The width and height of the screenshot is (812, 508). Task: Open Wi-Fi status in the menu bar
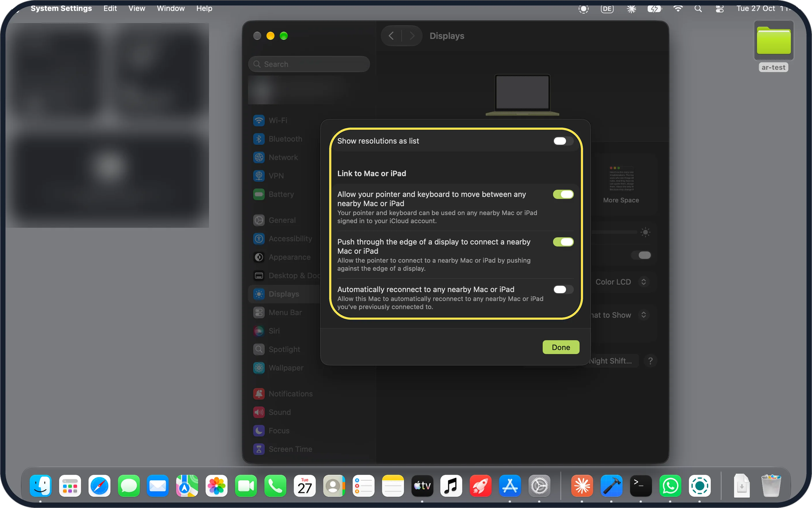coord(678,9)
